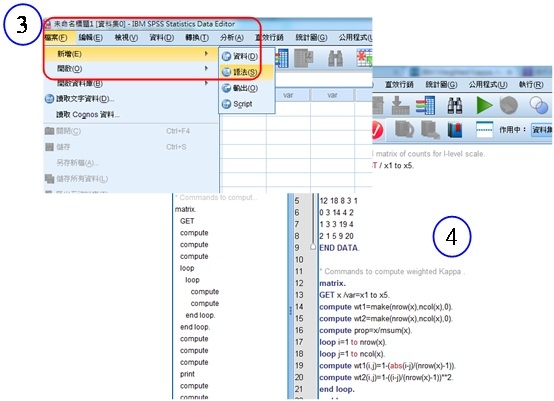The width and height of the screenshot is (554, 401).
Task: Click the pane splitter handle dots
Action: [x=291, y=311]
